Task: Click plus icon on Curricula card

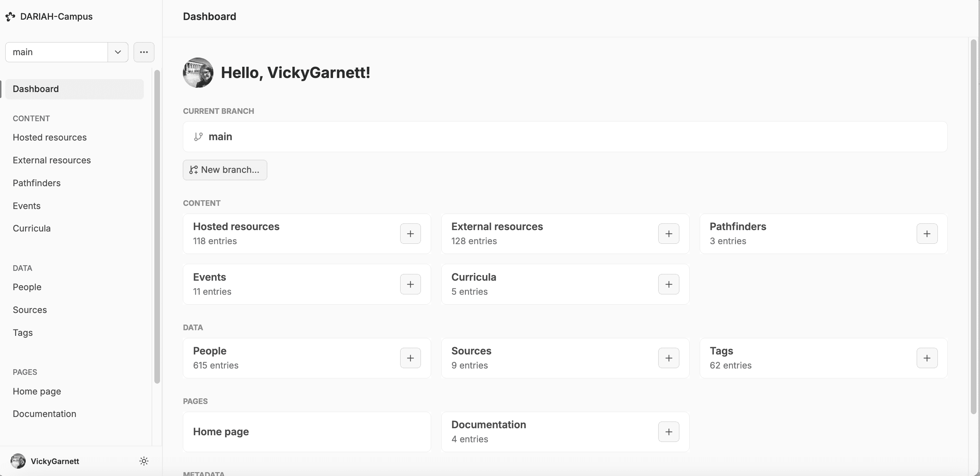Action: [668, 284]
